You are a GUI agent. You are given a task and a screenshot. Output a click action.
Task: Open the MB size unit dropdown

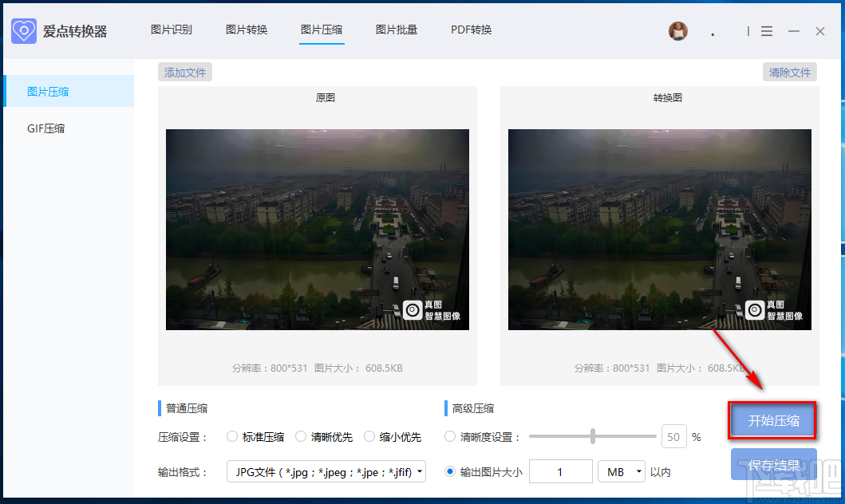(x=622, y=471)
